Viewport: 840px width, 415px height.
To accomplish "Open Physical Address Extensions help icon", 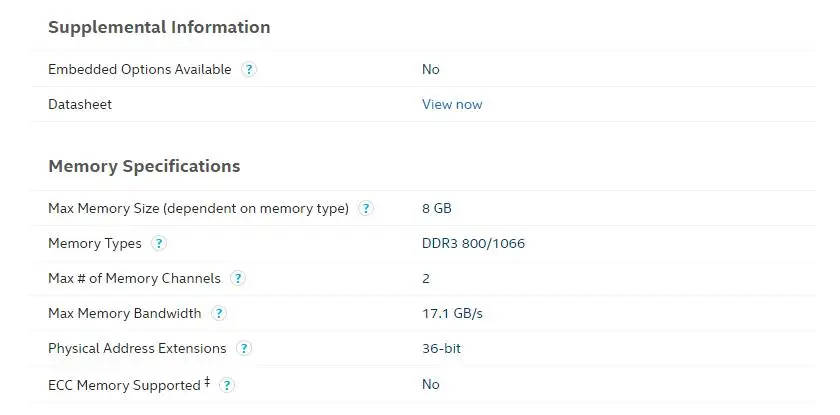I will tap(244, 349).
